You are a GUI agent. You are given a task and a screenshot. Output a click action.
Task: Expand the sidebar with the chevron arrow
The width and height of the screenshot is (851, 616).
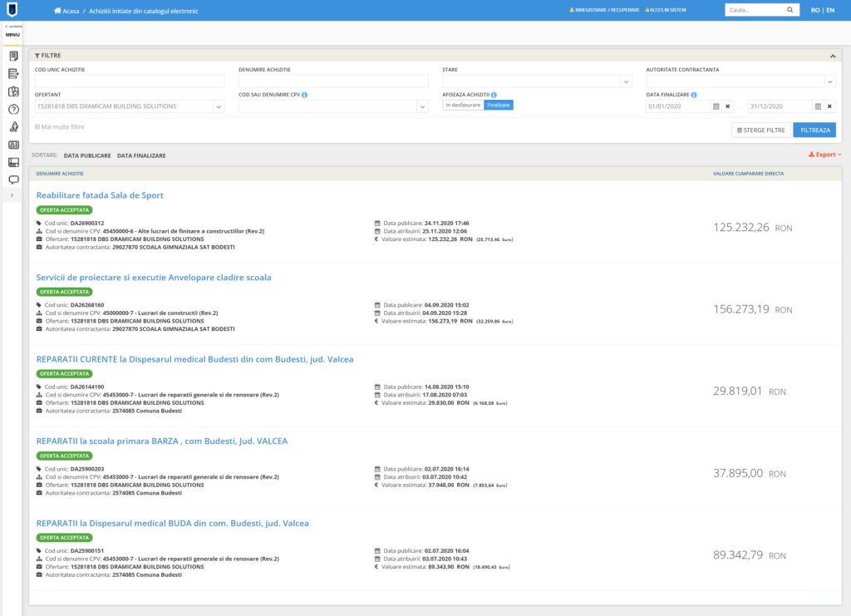[12, 195]
